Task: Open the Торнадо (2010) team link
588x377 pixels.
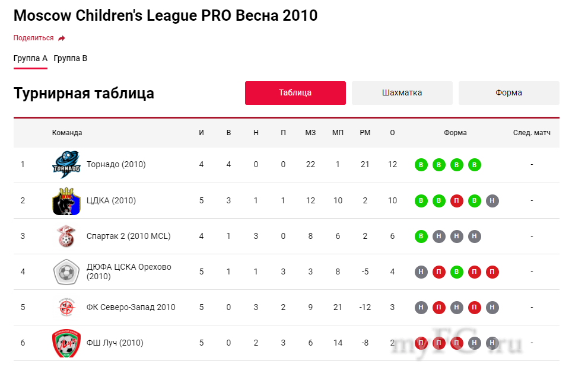Action: 116,164
